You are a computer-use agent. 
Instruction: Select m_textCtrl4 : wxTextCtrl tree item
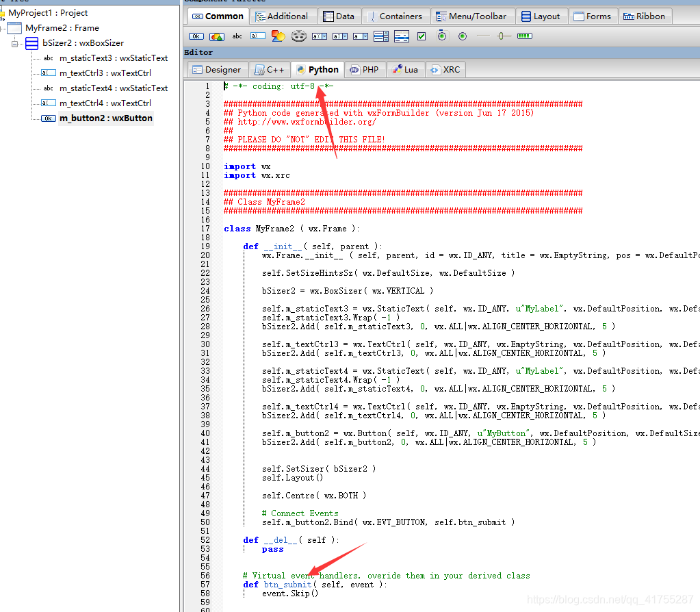click(x=105, y=103)
